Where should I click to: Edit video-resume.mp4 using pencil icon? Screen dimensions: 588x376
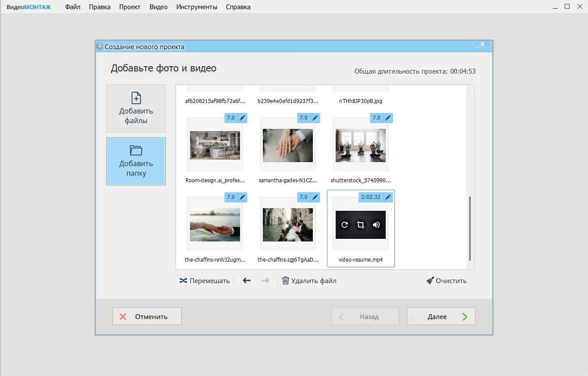click(388, 197)
